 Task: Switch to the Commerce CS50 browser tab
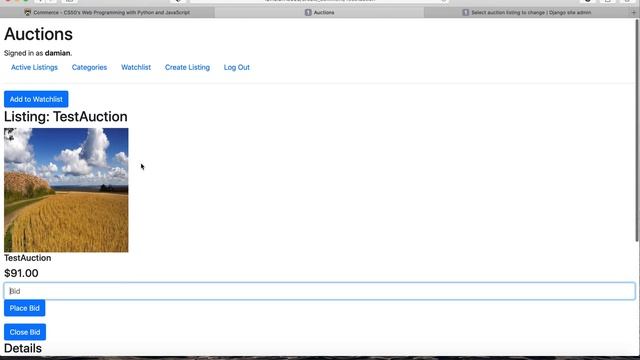107,13
